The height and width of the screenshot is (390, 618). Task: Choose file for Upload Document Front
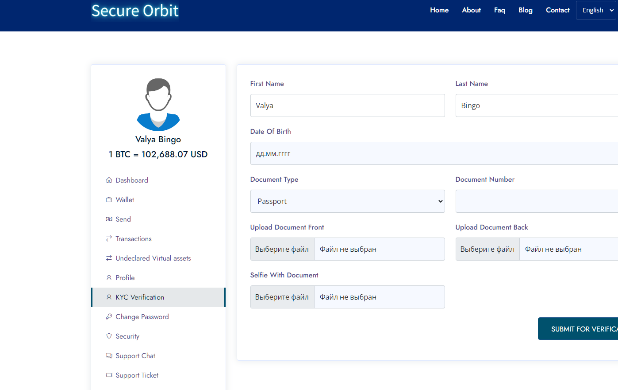282,249
